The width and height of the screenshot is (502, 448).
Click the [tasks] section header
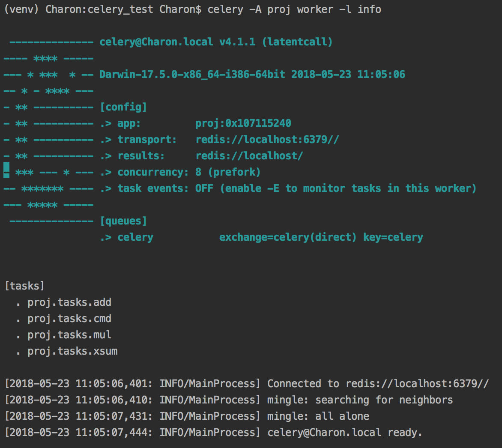[x=24, y=286]
